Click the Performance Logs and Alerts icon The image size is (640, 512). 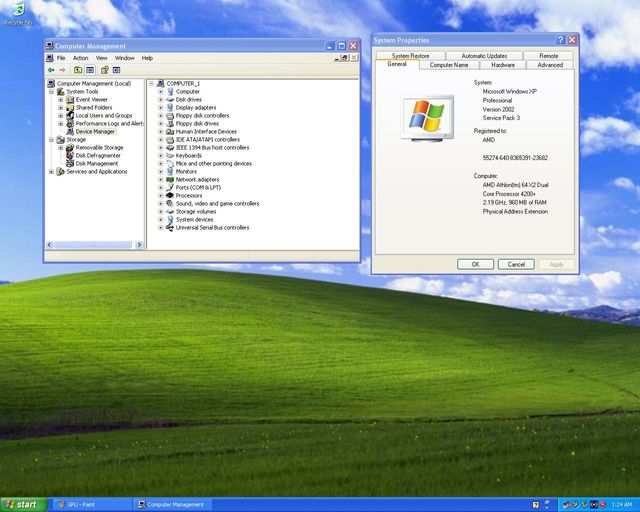pos(70,124)
